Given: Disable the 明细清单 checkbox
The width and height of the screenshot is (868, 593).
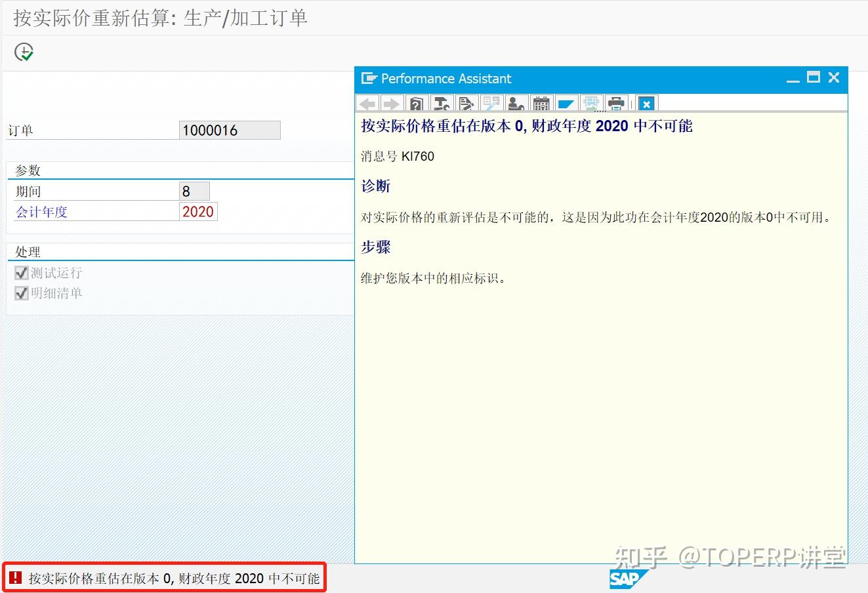Looking at the screenshot, I should [x=22, y=293].
